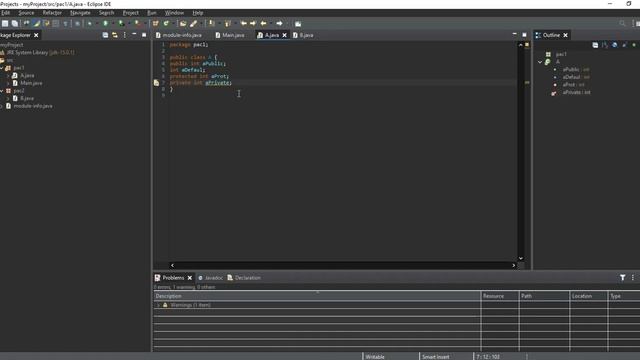
Task: Open the Declaration tab
Action: pyautogui.click(x=244, y=278)
